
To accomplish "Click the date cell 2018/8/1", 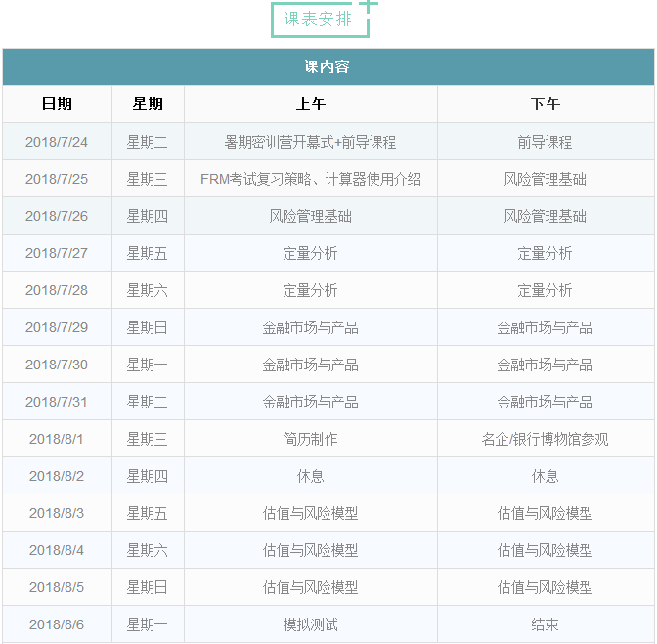I will (x=57, y=439).
